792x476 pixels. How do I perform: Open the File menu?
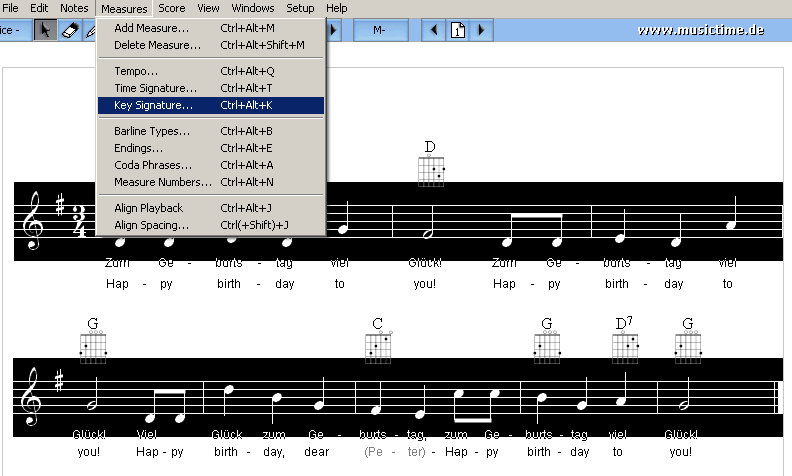[x=10, y=8]
